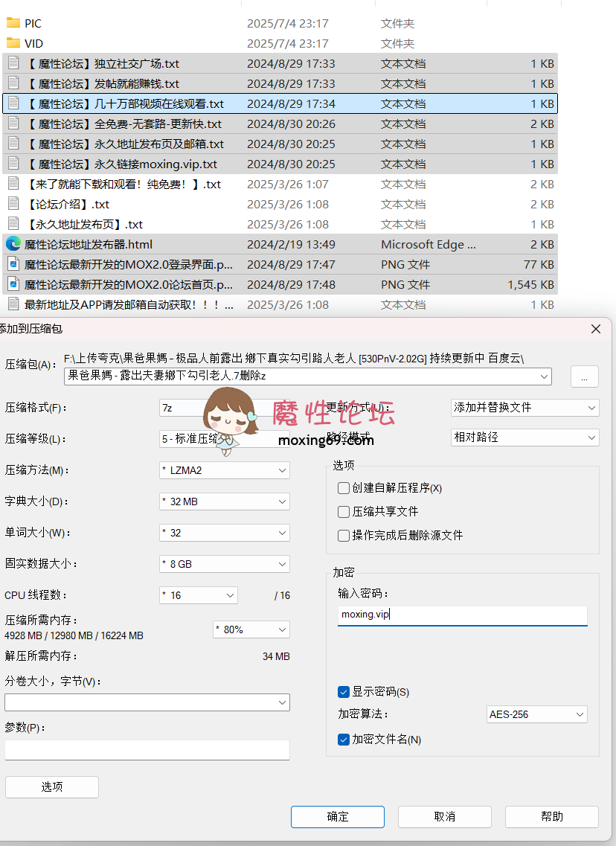Click the 确定 button
The width and height of the screenshot is (616, 846).
pyautogui.click(x=338, y=816)
